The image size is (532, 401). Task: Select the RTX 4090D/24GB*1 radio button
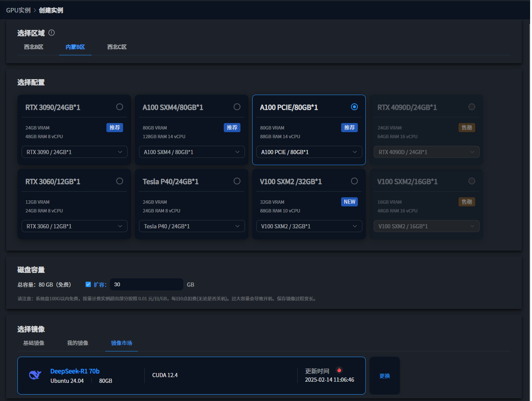pos(472,107)
